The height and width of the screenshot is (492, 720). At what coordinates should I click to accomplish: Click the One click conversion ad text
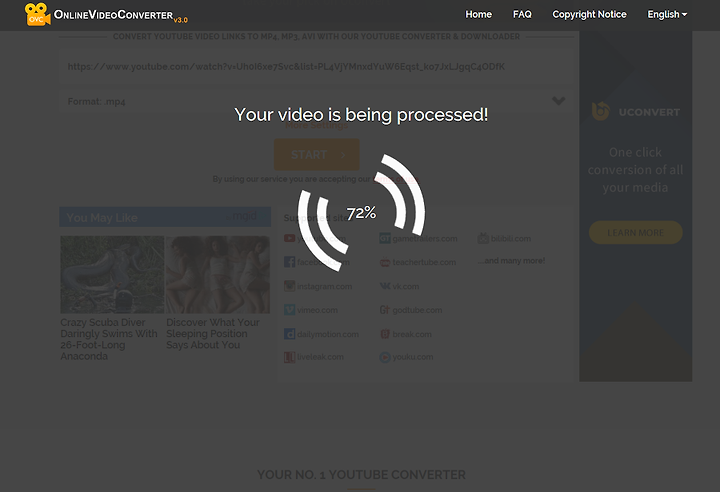pos(636,170)
